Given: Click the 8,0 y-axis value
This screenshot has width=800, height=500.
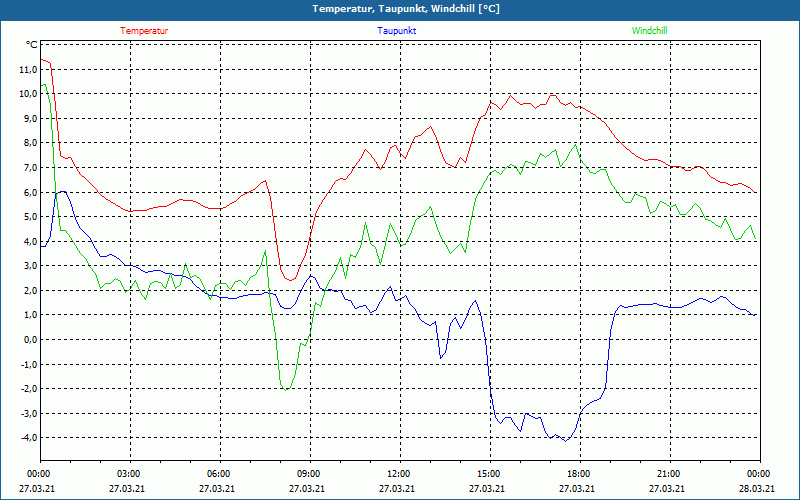Looking at the screenshot, I should [x=30, y=143].
